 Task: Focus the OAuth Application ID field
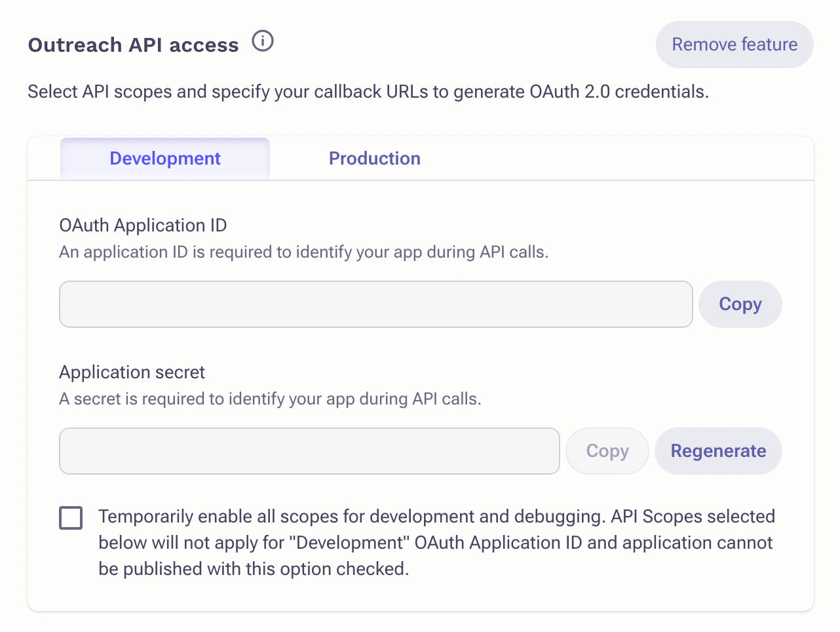point(375,304)
